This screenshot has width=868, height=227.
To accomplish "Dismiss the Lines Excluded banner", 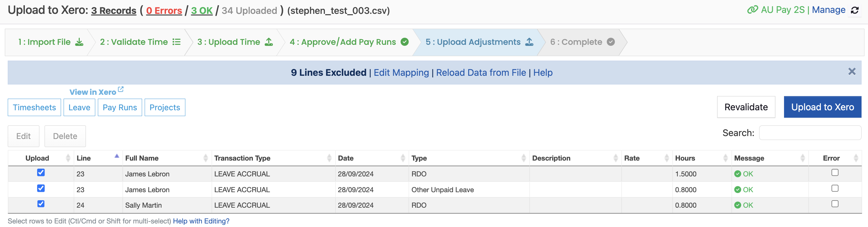I will [852, 72].
